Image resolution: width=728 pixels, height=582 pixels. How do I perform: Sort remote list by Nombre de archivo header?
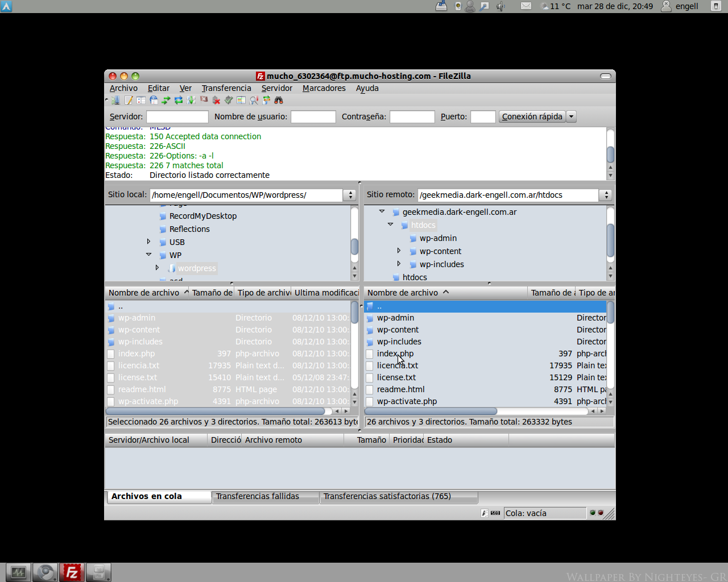tap(446, 293)
